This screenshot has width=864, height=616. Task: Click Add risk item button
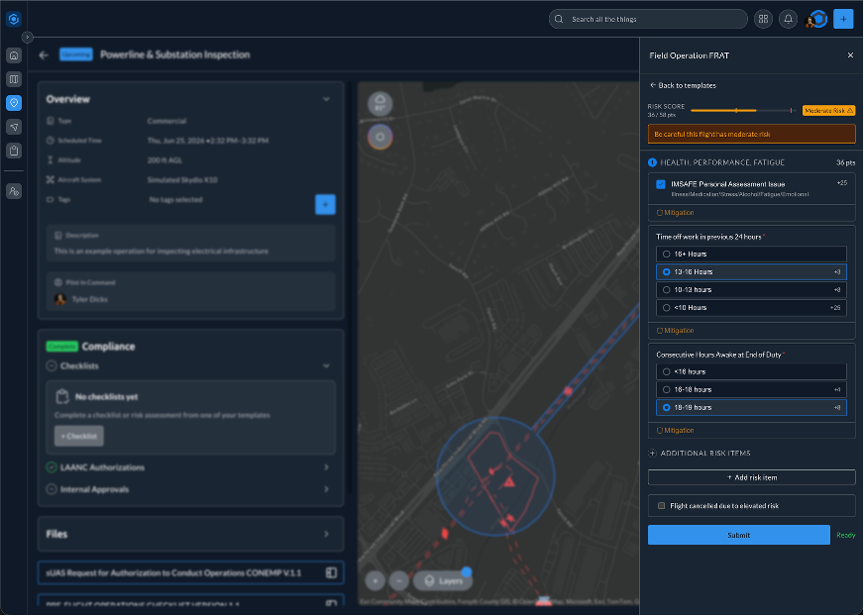752,477
